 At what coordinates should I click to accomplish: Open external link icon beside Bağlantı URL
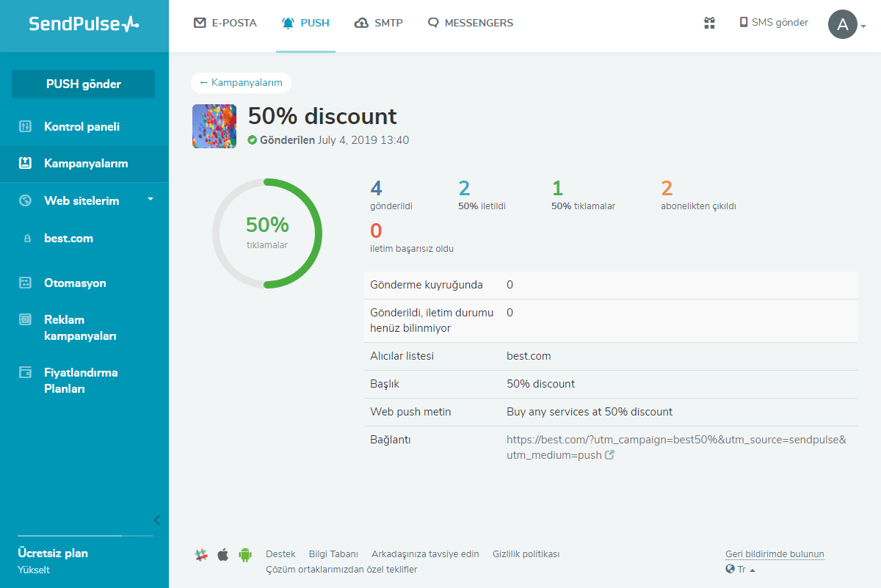point(609,455)
